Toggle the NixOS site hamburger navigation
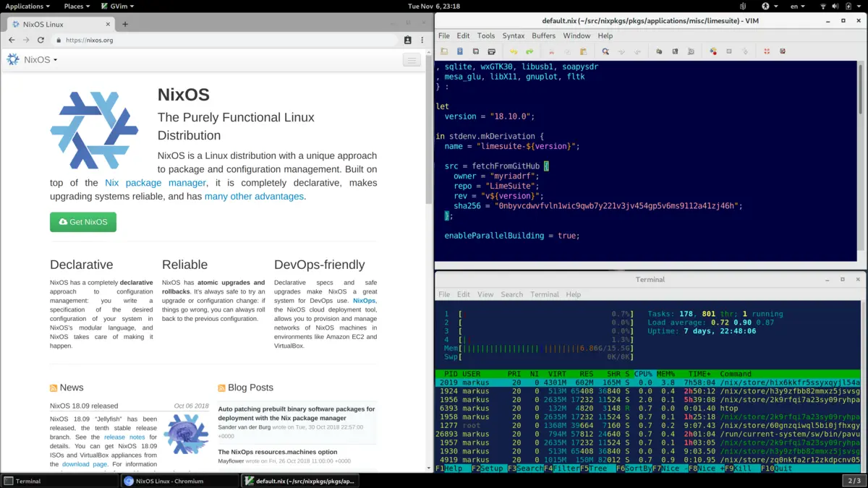Image resolution: width=868 pixels, height=488 pixels. (x=412, y=60)
